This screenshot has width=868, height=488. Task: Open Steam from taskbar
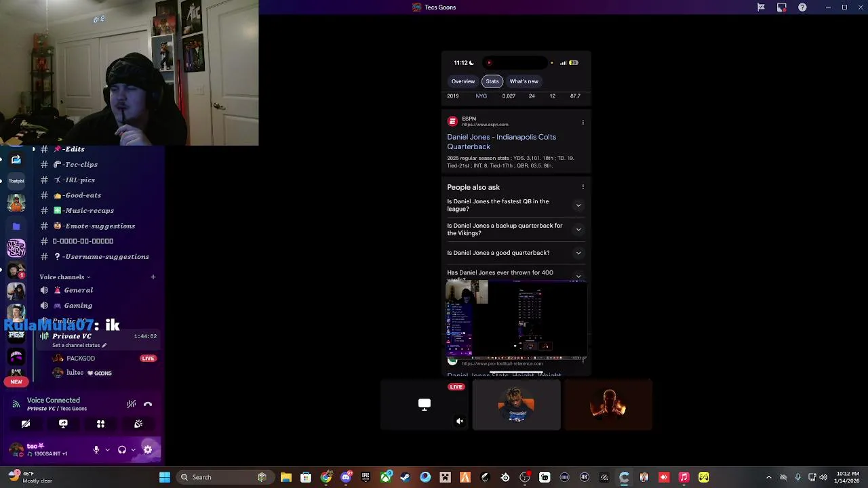click(406, 477)
